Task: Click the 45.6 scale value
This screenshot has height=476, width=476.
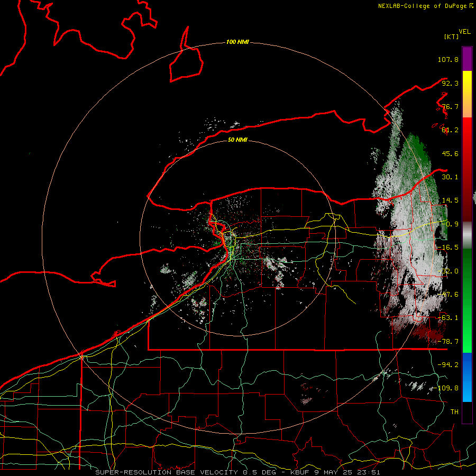Action: tap(450, 153)
